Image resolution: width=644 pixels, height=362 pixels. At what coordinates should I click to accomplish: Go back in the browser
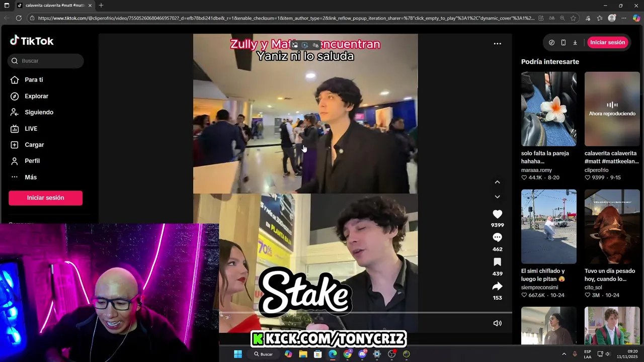7,18
